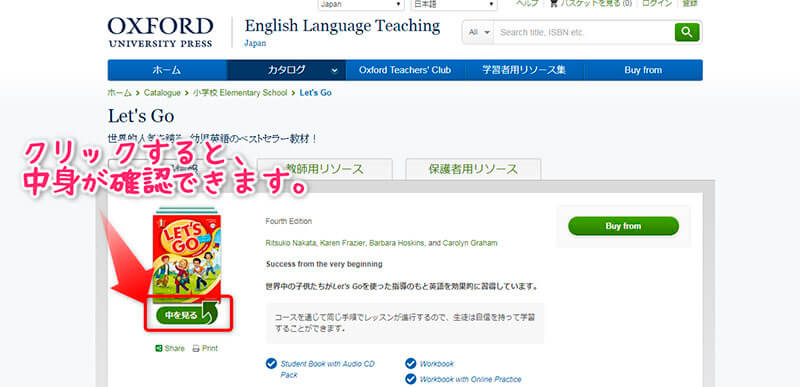Click the Oxford University Press logo
Image resolution: width=800 pixels, height=387 pixels.
[160, 32]
